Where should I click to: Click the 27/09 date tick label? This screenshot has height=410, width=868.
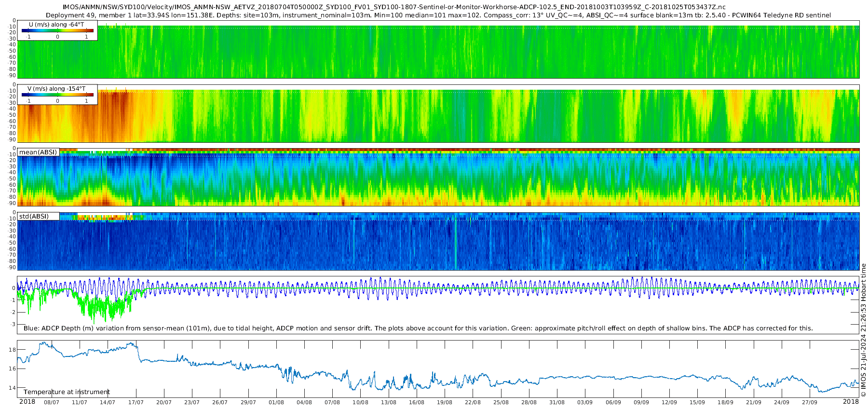810,402
